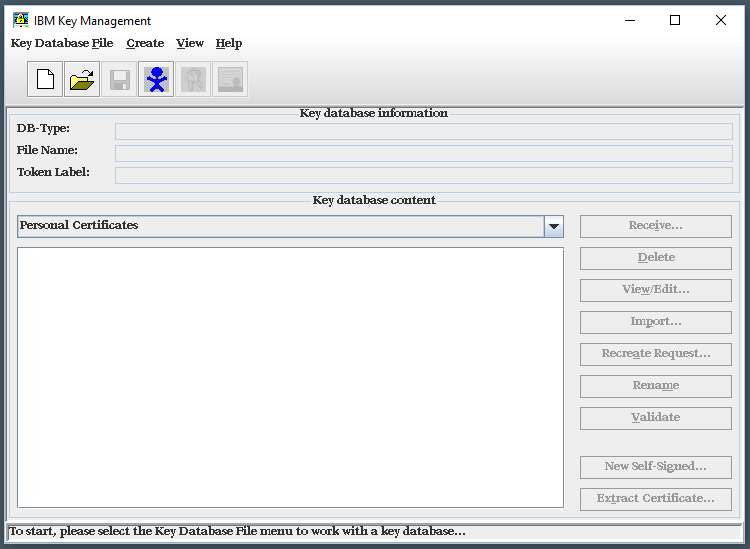Click the Import... button
The image size is (750, 549).
pyautogui.click(x=656, y=322)
